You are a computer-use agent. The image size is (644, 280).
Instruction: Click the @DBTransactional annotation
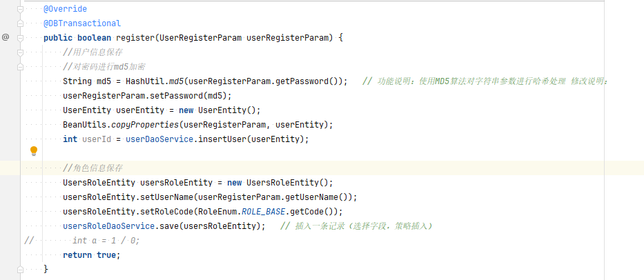[x=82, y=23]
